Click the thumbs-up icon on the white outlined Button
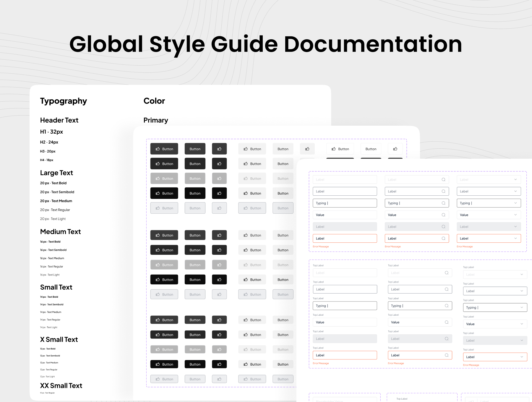The width and height of the screenshot is (532, 402). click(334, 149)
